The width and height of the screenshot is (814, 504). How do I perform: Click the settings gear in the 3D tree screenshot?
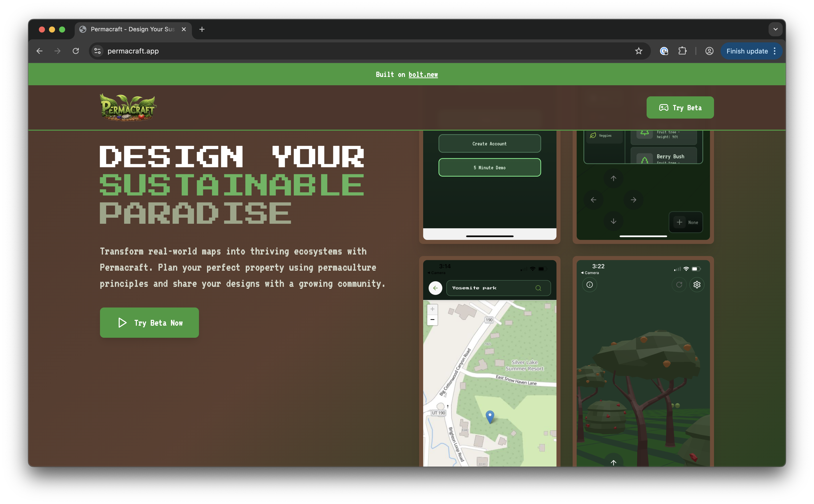(x=697, y=285)
